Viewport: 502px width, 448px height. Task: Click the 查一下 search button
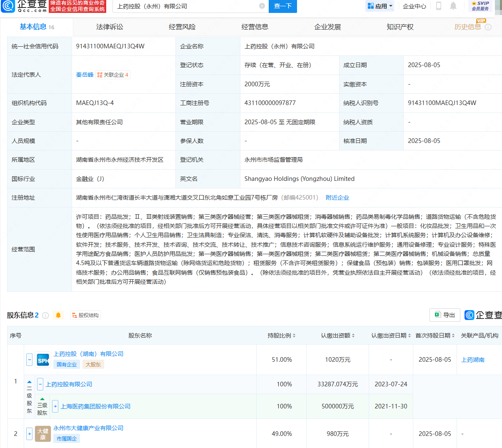(x=283, y=6)
